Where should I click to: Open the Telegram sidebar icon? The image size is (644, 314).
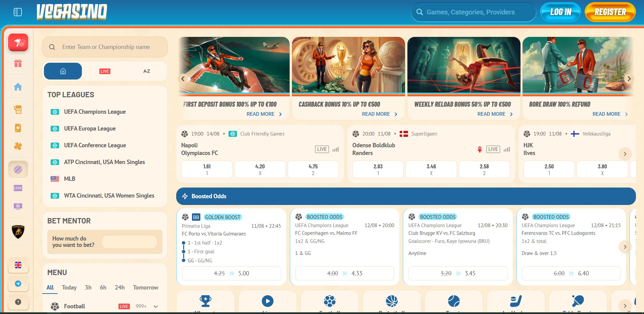[x=18, y=283]
